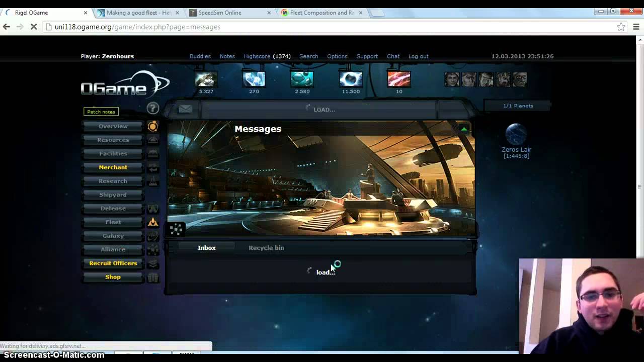Viewport: 644px width, 362px height.
Task: Open the Facilities menu
Action: [x=113, y=153]
